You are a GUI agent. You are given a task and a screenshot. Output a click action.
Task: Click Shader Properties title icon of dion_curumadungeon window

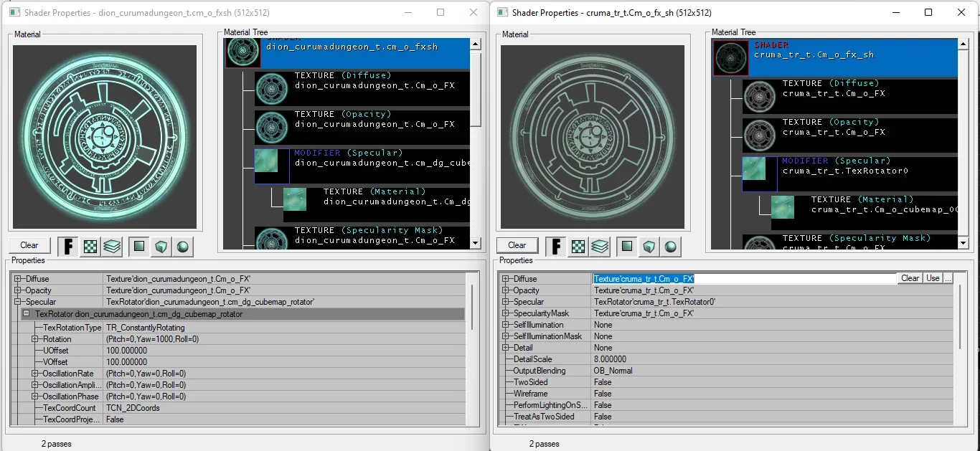point(14,12)
